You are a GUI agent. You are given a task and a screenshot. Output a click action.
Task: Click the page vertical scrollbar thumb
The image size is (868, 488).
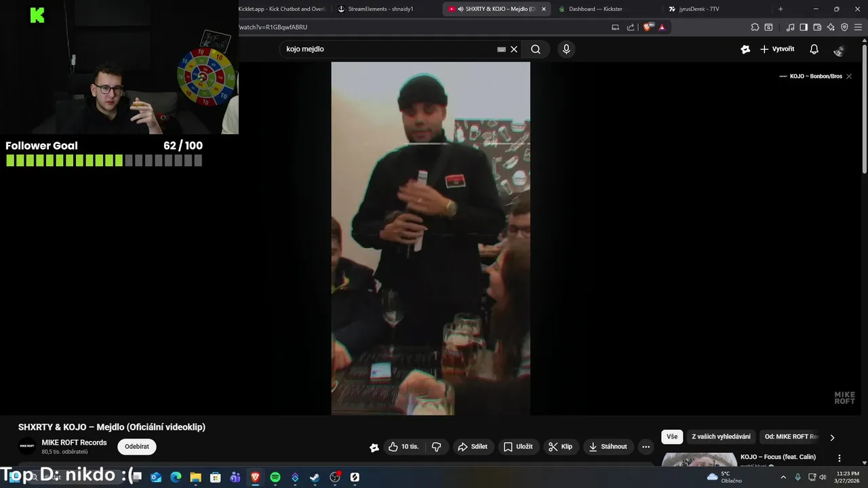pos(865,108)
